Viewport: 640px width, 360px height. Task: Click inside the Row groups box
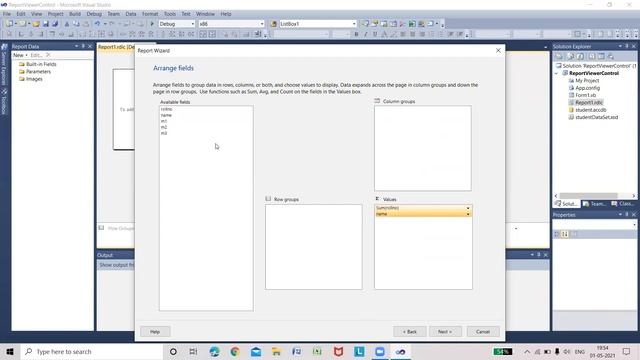tap(313, 247)
